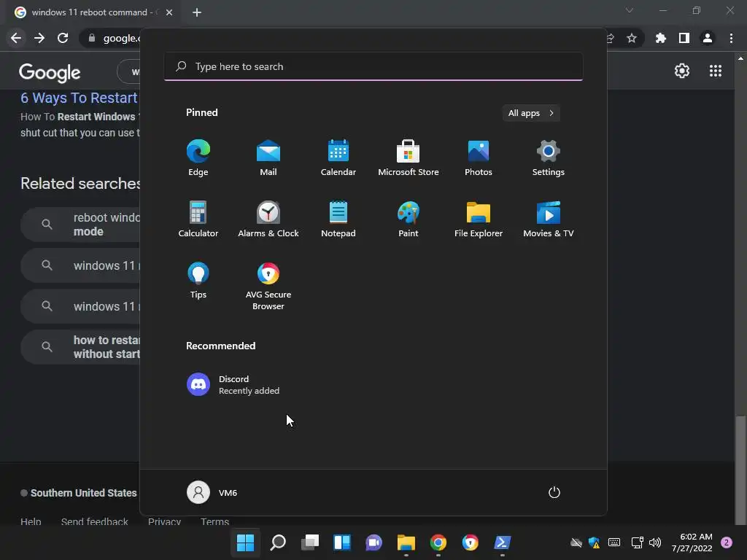Open recommended Discord app
Viewport: 747px width, 560px height.
point(233,384)
